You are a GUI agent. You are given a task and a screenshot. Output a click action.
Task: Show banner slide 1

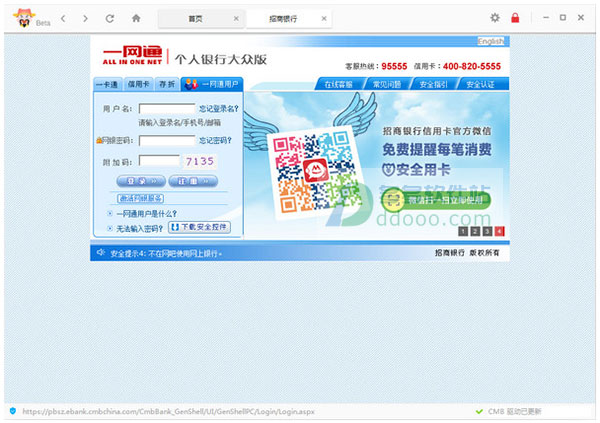pos(463,231)
